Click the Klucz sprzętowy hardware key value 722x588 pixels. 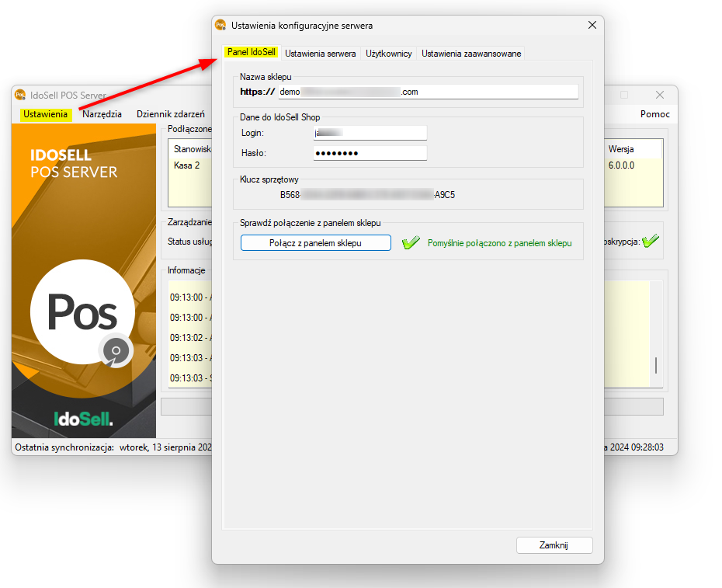(367, 195)
